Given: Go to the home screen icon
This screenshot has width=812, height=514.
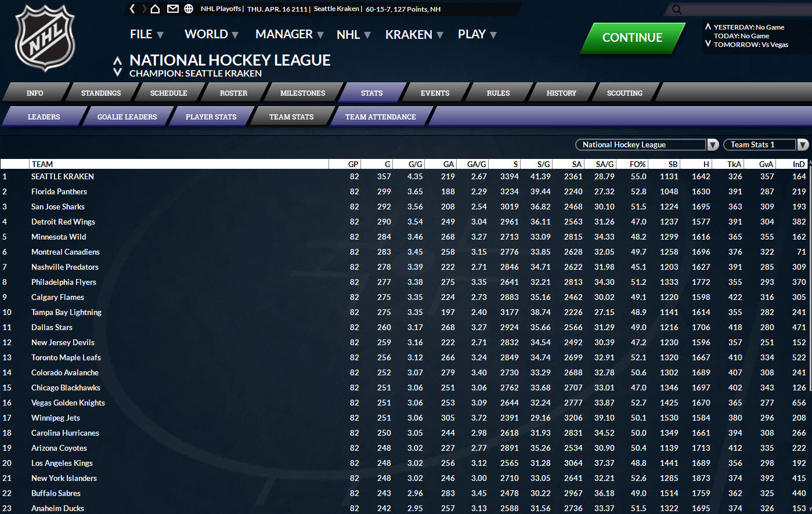Looking at the screenshot, I should (155, 9).
